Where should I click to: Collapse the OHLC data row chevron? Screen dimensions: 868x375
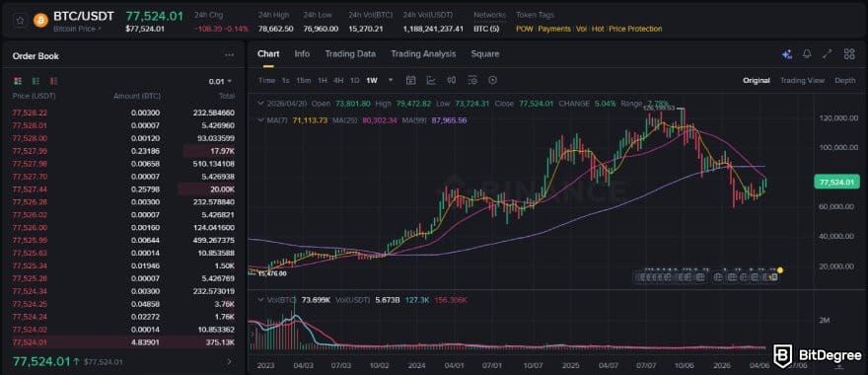(261, 104)
